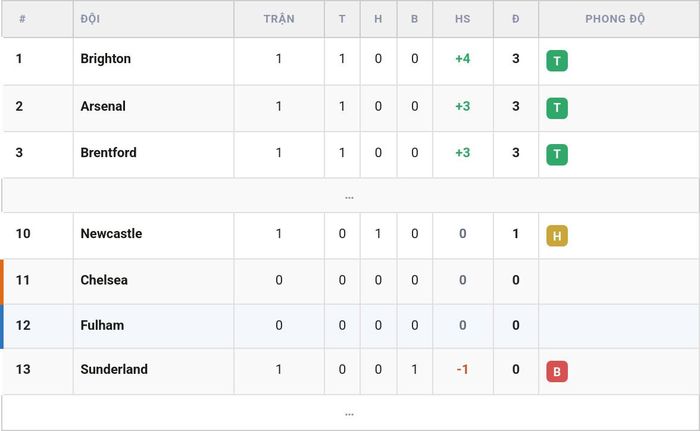Image resolution: width=700 pixels, height=431 pixels.
Task: Open the Newcastle team link
Action: point(111,234)
